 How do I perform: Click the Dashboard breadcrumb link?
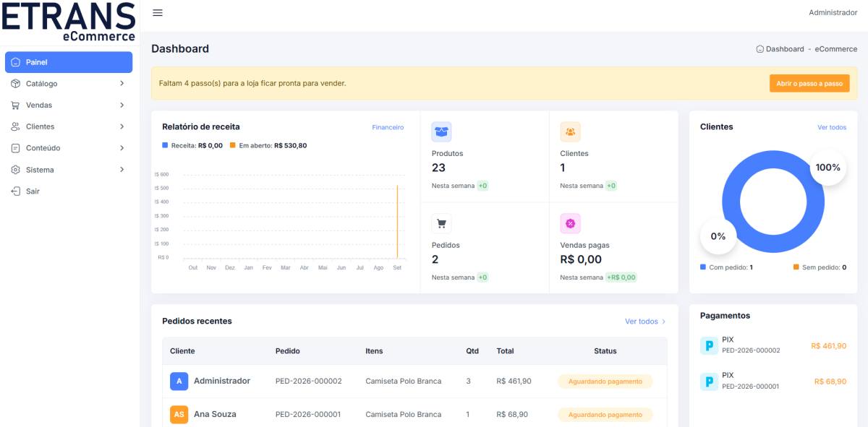pyautogui.click(x=785, y=49)
